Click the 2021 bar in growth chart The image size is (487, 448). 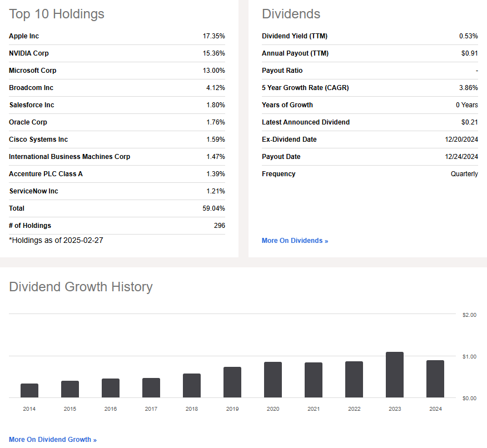(314, 380)
